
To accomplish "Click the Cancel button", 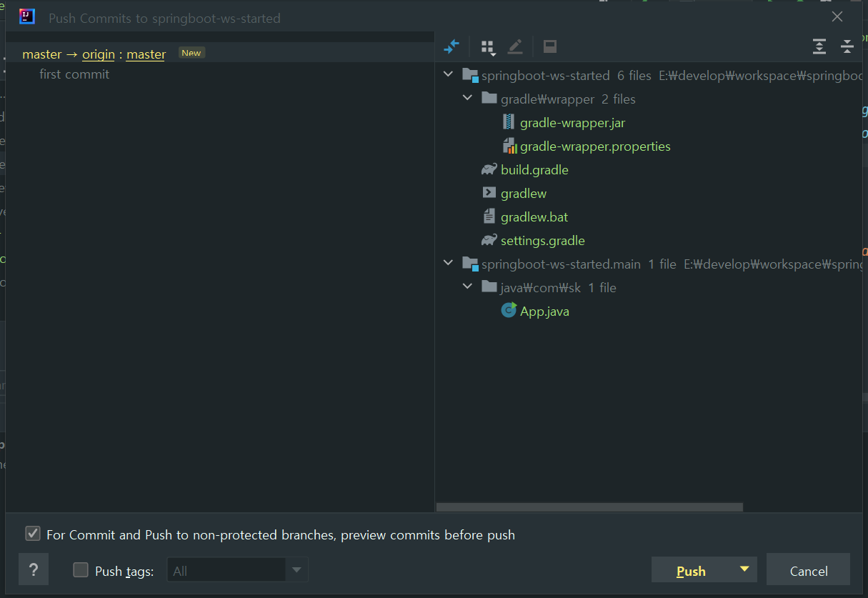I will point(808,570).
